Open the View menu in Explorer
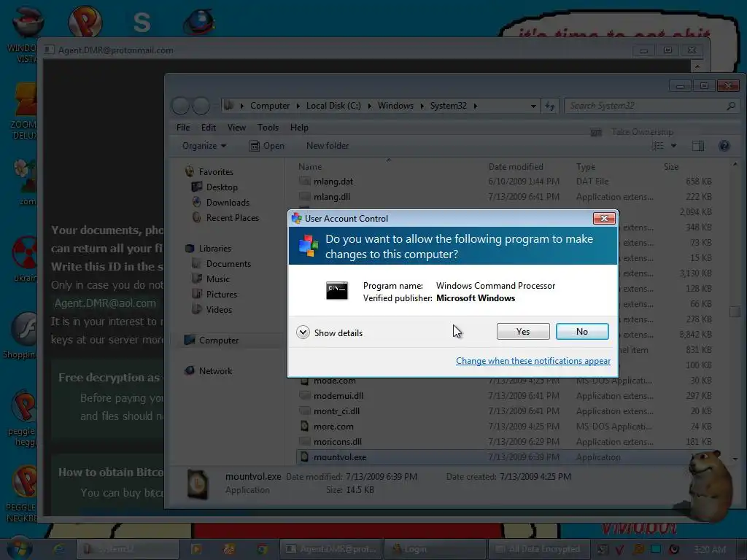Viewport: 747px width, 560px height. click(236, 128)
